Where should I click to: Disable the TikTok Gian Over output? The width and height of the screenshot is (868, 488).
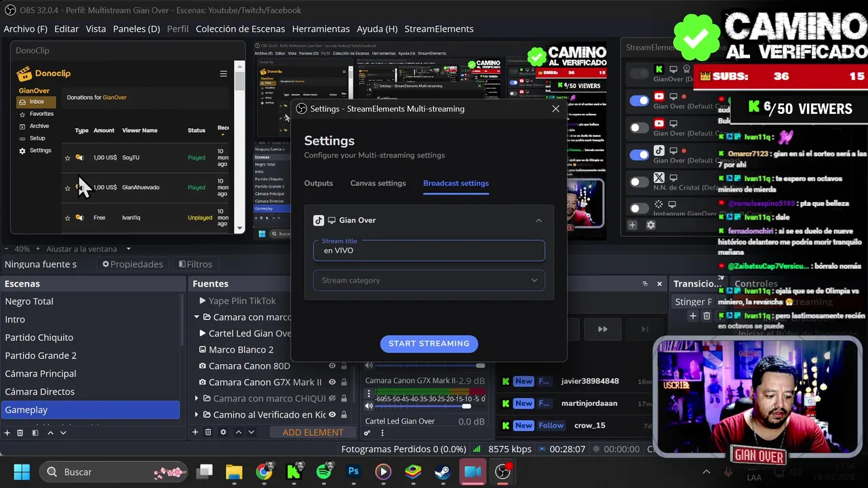[x=639, y=155]
